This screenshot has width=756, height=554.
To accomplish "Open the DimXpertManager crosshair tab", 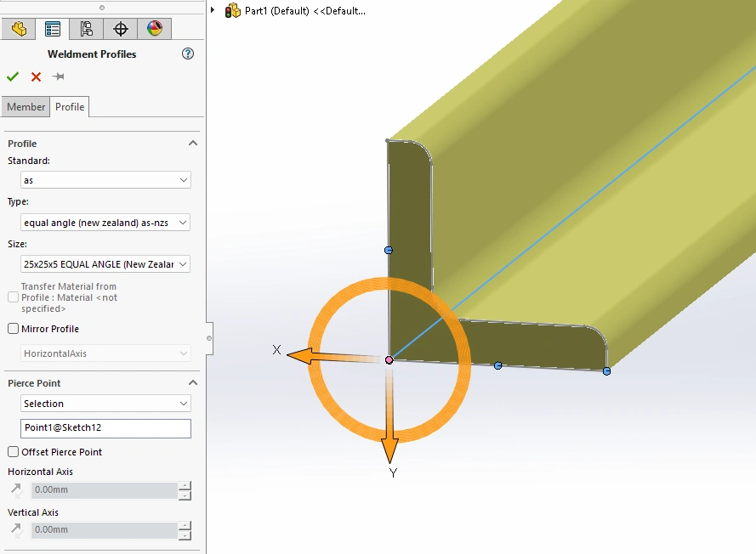I will click(x=121, y=29).
